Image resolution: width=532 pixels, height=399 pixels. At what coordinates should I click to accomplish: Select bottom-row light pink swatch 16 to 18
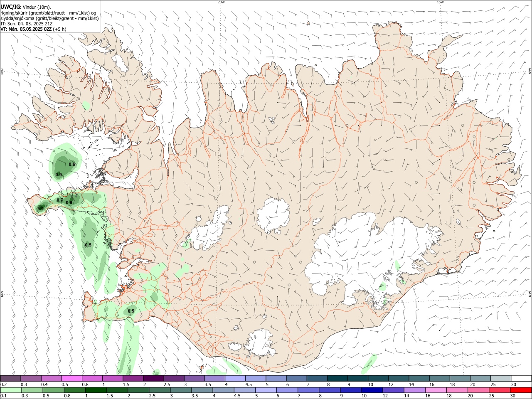(x=436, y=390)
